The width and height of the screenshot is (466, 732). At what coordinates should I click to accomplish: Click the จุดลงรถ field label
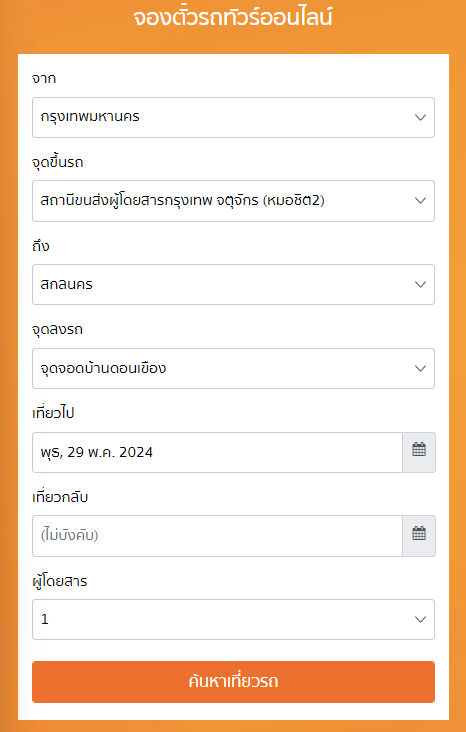[57, 330]
